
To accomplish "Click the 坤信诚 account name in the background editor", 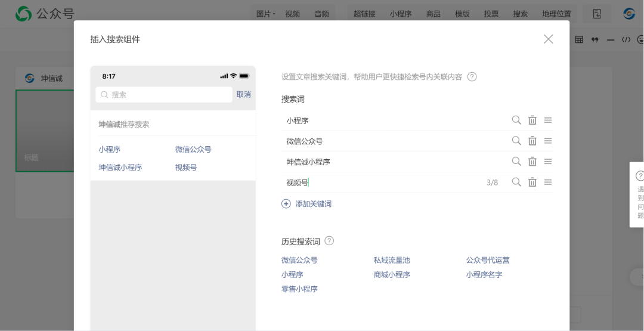I will 51,78.
